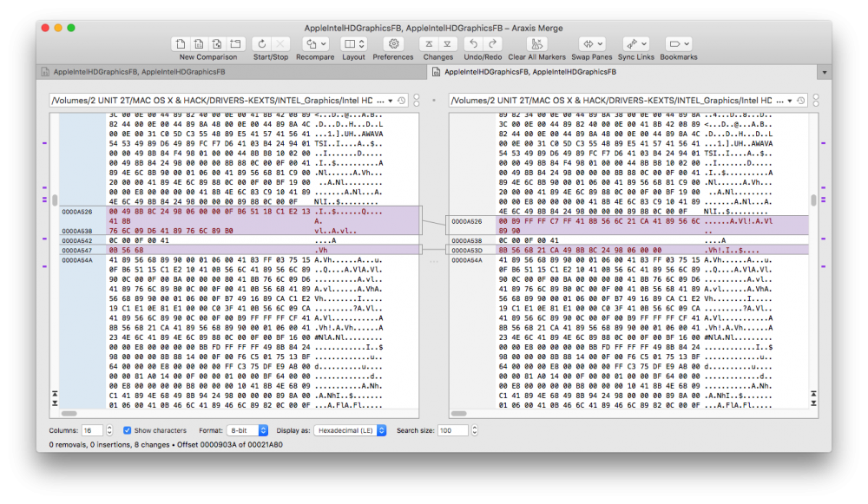Select offset 0000A542 in the left pane

(77, 240)
